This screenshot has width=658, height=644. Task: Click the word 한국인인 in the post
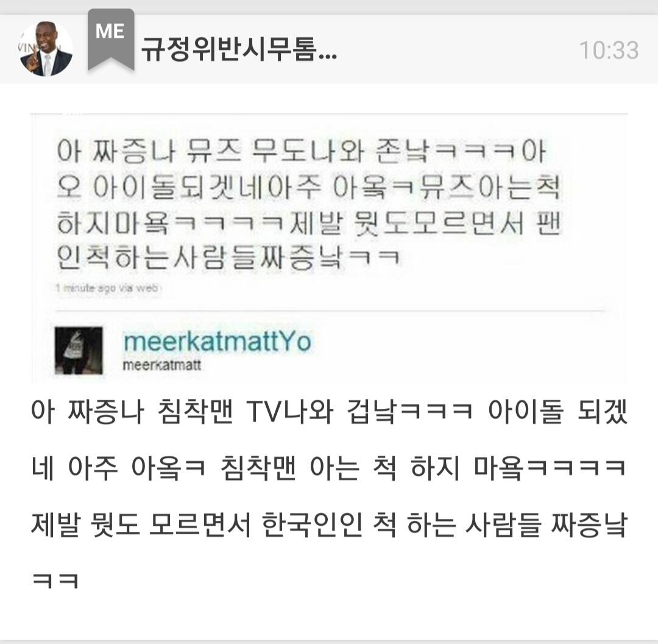[312, 525]
